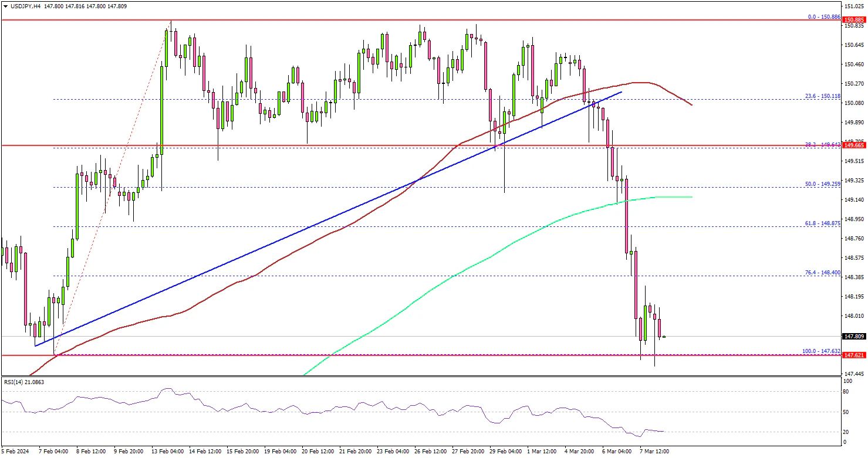868x458 pixels.
Task: Click the 5 Feb 2024 date label
Action: point(14,452)
